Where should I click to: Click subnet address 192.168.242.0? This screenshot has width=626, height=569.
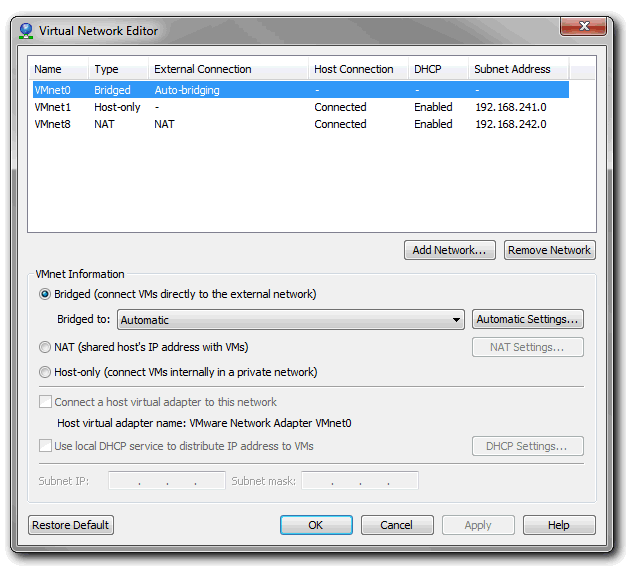pos(511,124)
